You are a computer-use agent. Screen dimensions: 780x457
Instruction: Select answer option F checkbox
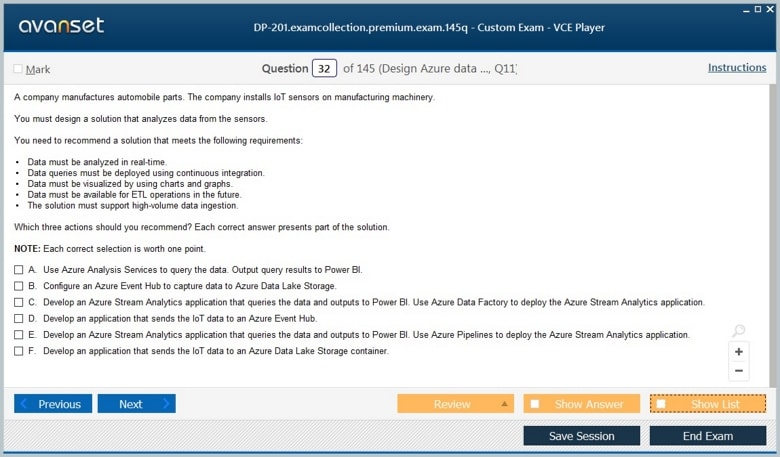18,351
